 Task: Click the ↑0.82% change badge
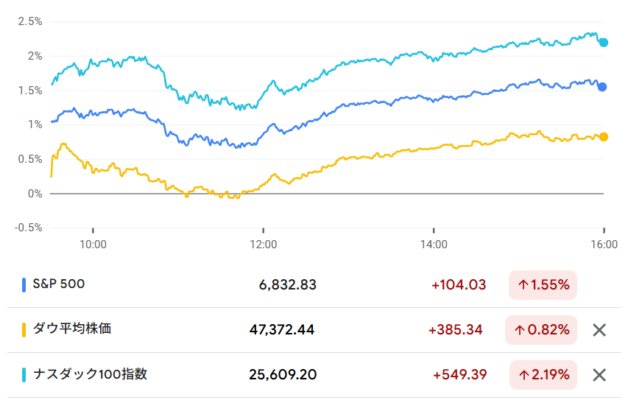pyautogui.click(x=543, y=330)
